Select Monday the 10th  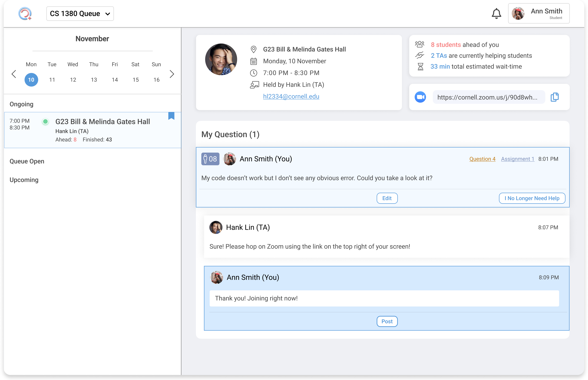click(x=31, y=80)
